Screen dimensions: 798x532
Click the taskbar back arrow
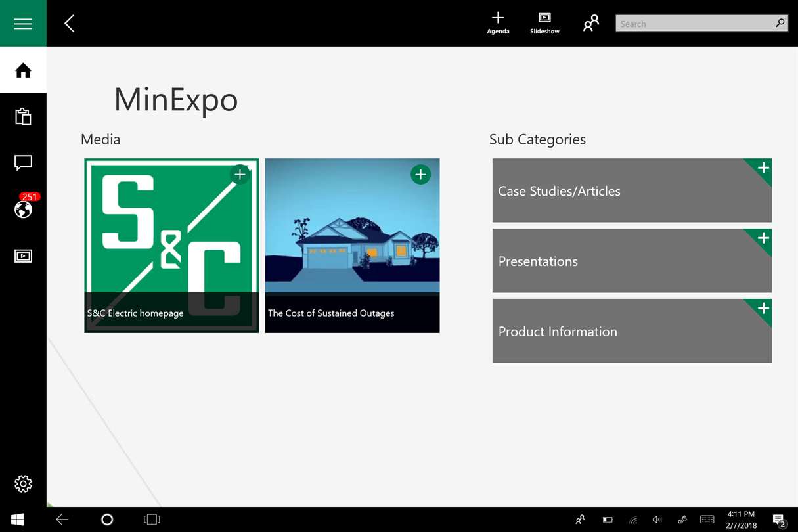(62, 520)
